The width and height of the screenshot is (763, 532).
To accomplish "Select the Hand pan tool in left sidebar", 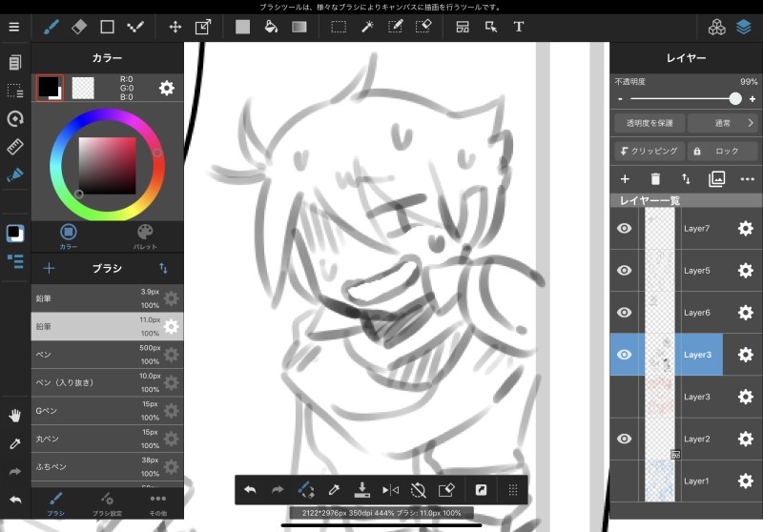I will [15, 416].
